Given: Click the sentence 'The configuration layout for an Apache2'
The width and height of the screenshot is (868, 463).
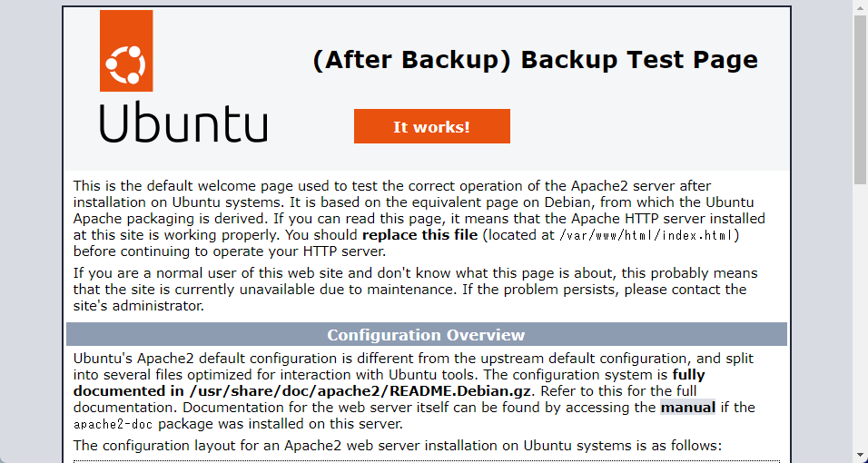Looking at the screenshot, I should 398,445.
